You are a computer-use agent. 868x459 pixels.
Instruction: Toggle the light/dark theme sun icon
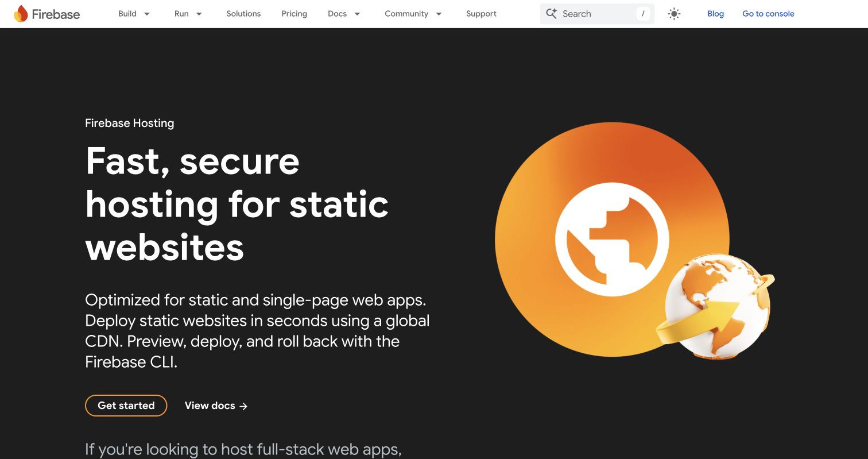click(x=674, y=14)
